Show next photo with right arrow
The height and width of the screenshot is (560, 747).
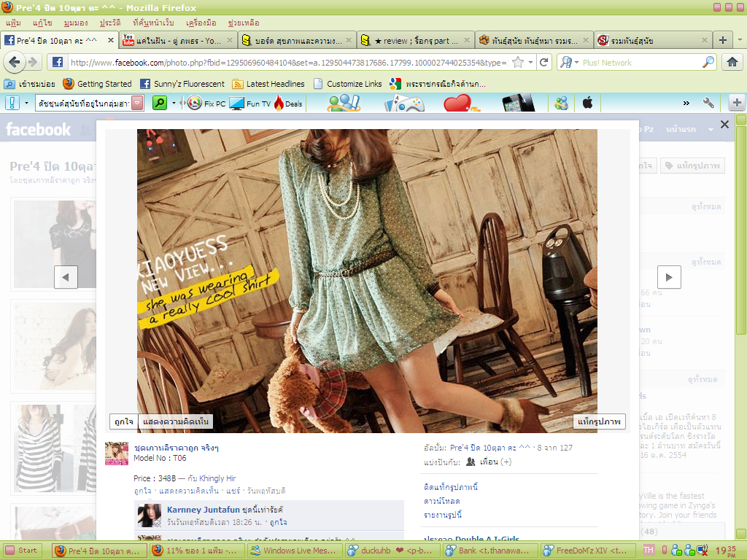669,276
